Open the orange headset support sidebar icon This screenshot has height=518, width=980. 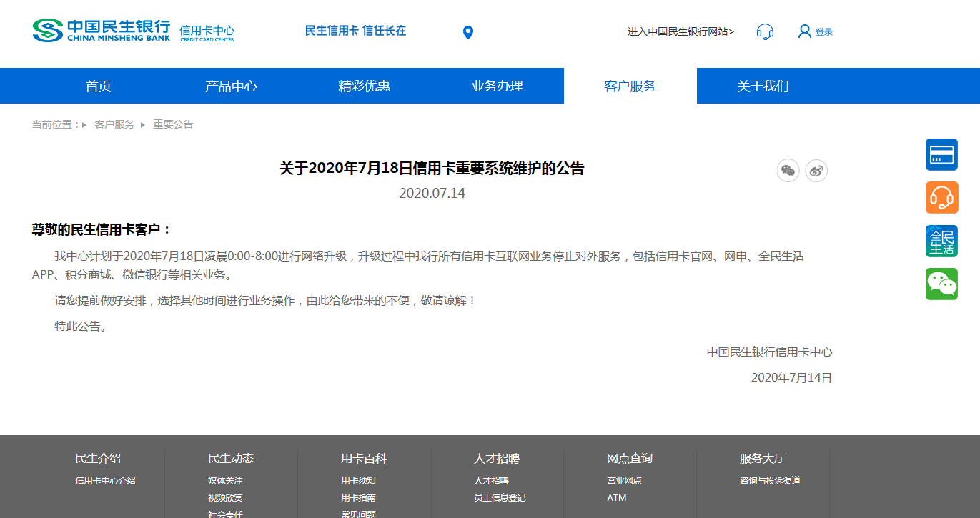[941, 198]
